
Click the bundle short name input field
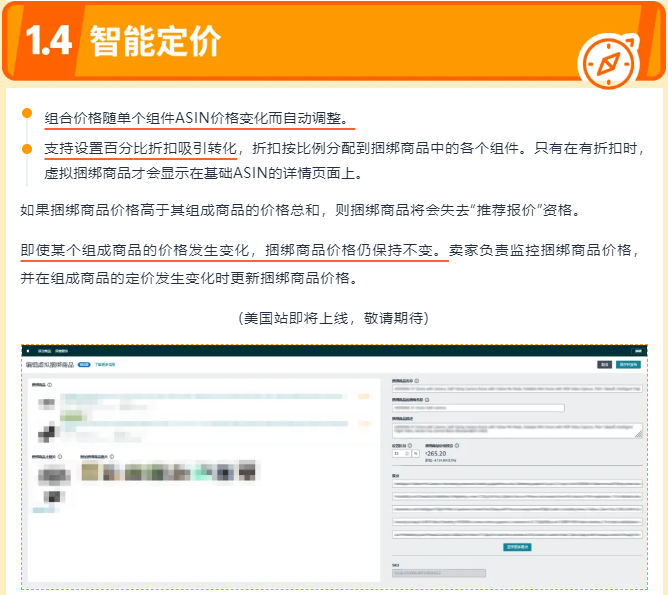478,408
